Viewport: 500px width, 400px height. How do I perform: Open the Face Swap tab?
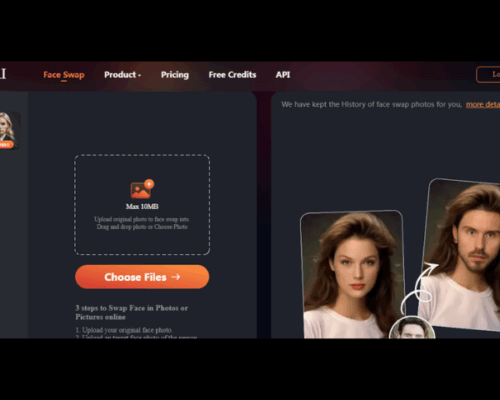pyautogui.click(x=64, y=75)
